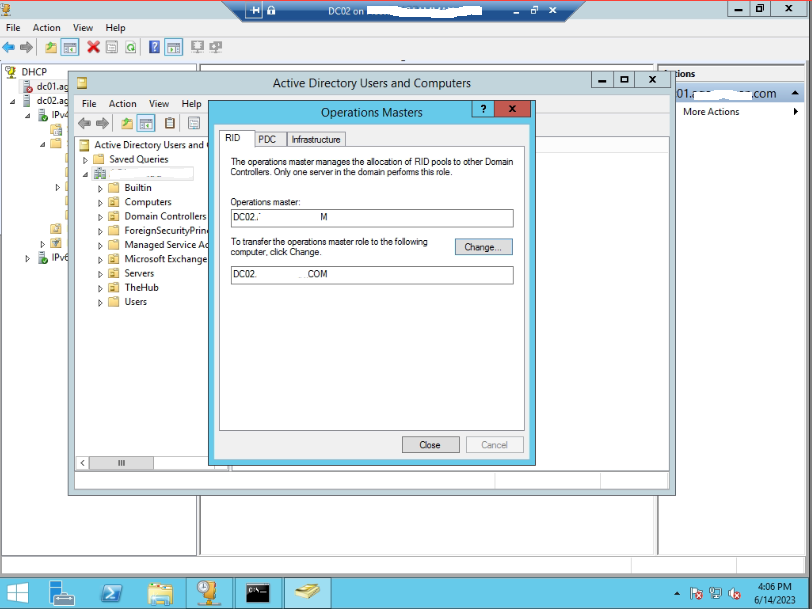
Task: Click the dialog's question mark help button
Action: [x=483, y=109]
